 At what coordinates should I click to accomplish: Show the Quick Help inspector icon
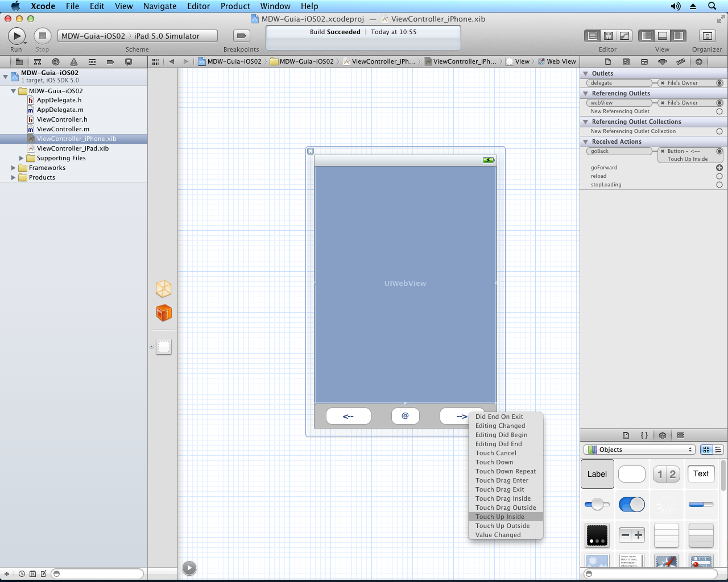tap(626, 61)
